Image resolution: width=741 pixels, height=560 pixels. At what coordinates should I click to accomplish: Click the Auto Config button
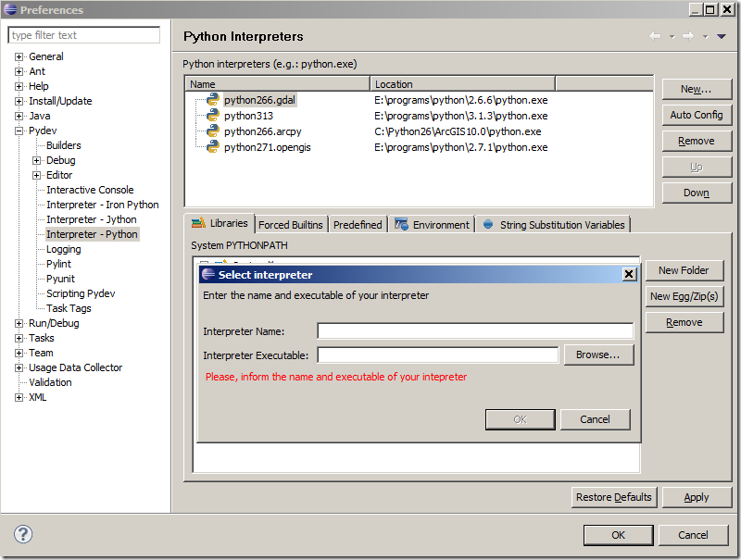[x=697, y=115]
